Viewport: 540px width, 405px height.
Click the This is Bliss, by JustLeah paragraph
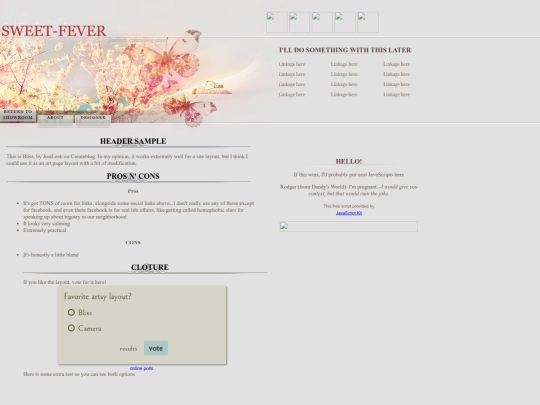(x=127, y=159)
